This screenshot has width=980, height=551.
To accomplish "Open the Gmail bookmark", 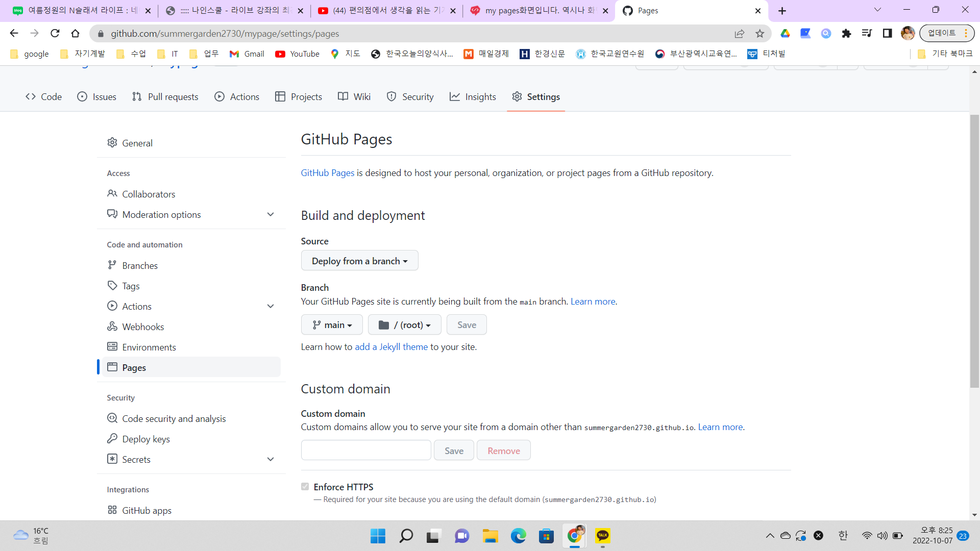I will coord(247,54).
